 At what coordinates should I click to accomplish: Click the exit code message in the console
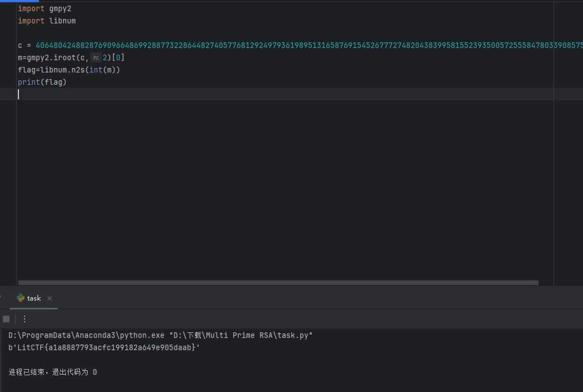(53, 371)
